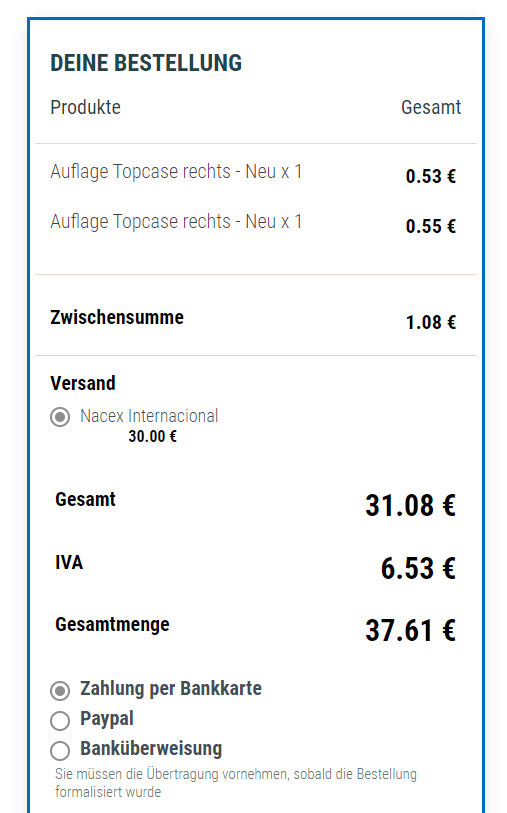Screen dimensions: 507x813
Task: Select the Banküberweisung radio button
Action: [x=60, y=750]
